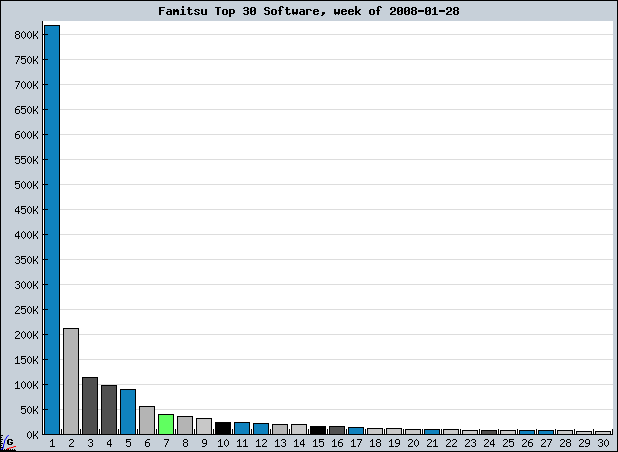Click the x-axis label 7
This screenshot has height=452, width=618.
click(x=166, y=444)
